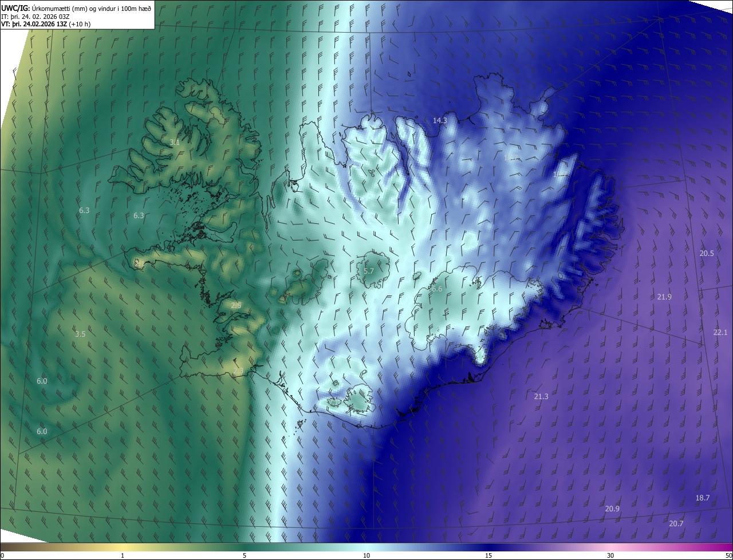The width and height of the screenshot is (733, 560).
Task: Click the 6.6 value on Vatnajökull glacier
Action: tap(437, 289)
